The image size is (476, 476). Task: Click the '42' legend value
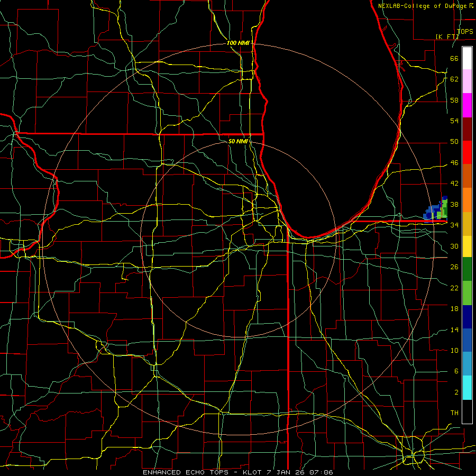[454, 183]
